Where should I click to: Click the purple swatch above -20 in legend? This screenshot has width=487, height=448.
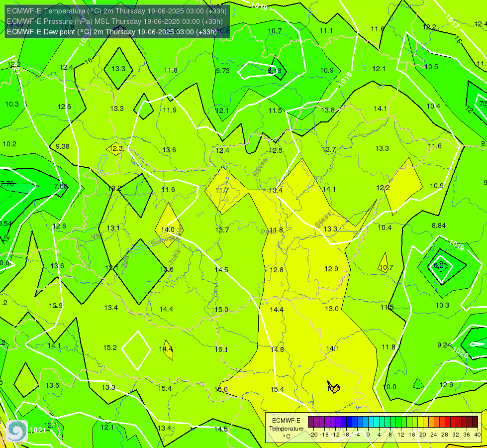tap(311, 422)
